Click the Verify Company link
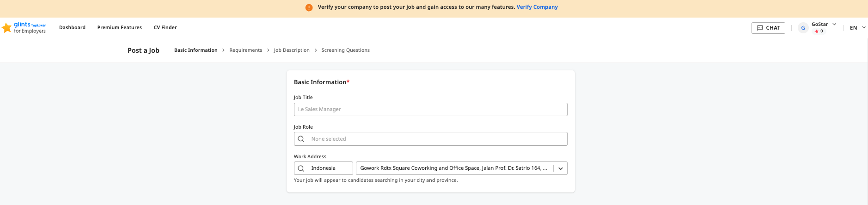The height and width of the screenshot is (205, 868). (x=537, y=7)
